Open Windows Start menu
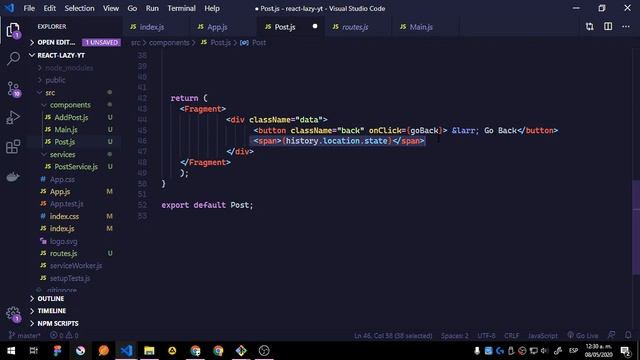This screenshot has height=360, width=640. coord(11,351)
